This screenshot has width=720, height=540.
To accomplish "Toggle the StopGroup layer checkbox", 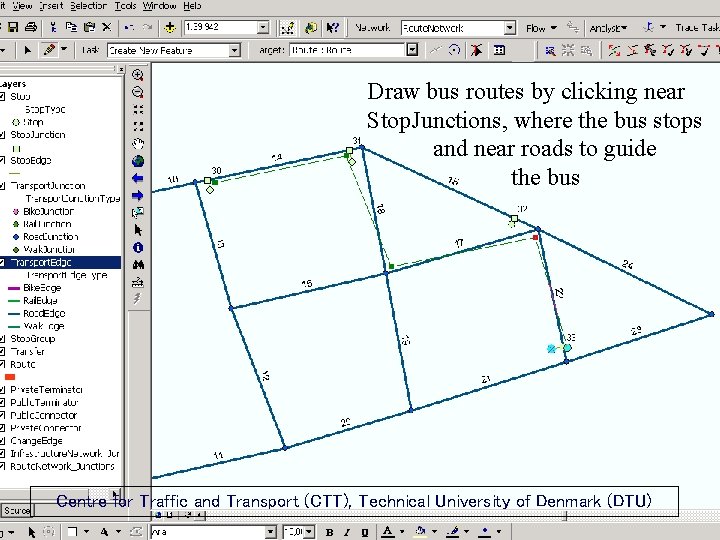I will click(2, 339).
